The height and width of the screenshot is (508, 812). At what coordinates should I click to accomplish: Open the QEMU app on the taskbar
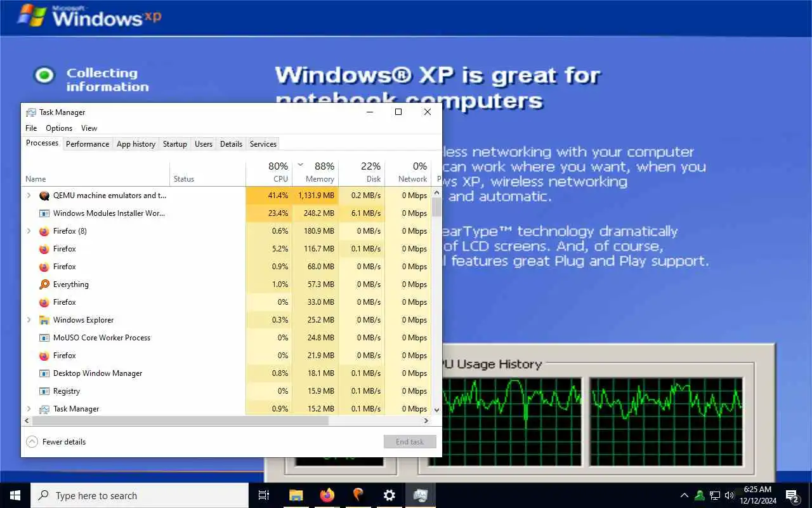[358, 495]
